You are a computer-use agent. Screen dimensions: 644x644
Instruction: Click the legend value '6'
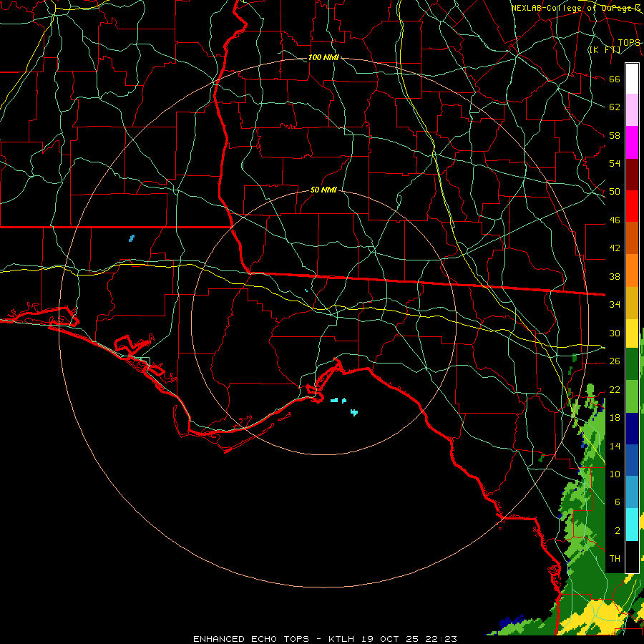point(617,502)
